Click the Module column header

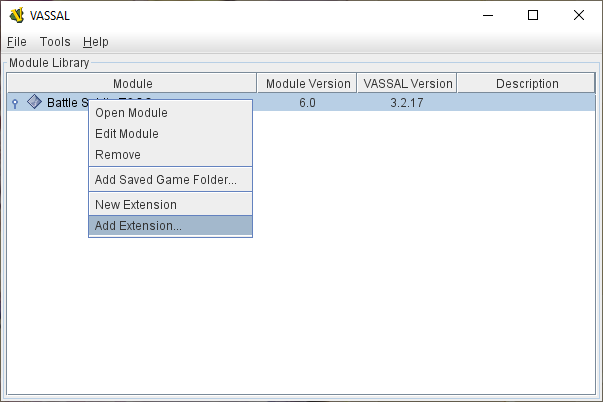[x=132, y=83]
